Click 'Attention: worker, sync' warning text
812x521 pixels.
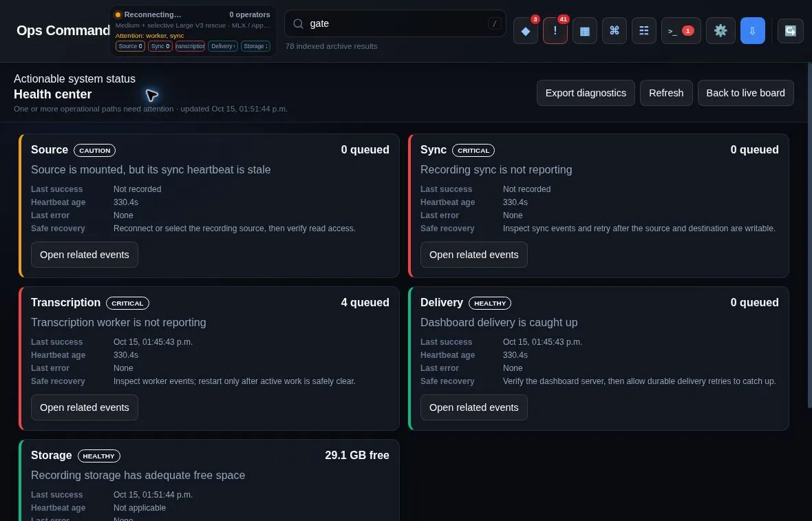tap(149, 36)
